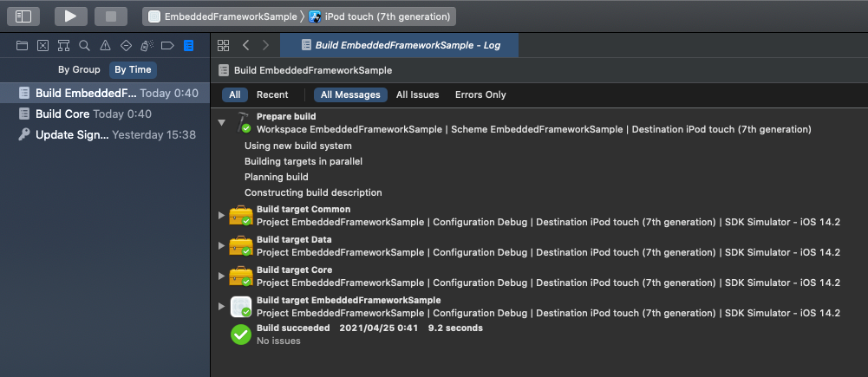Click the toolbox icon for target Core

tap(241, 276)
